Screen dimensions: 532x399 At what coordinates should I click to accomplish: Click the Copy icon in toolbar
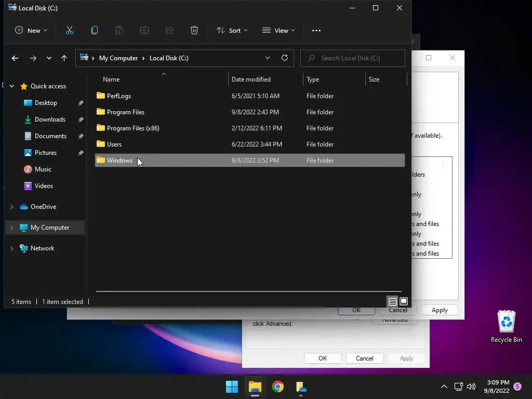tap(95, 31)
